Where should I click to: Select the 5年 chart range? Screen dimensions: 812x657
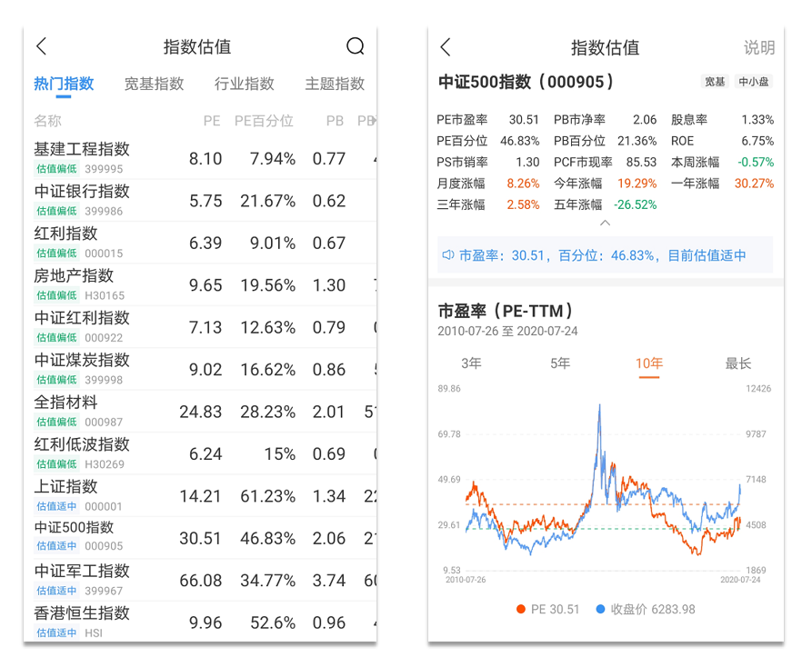560,363
